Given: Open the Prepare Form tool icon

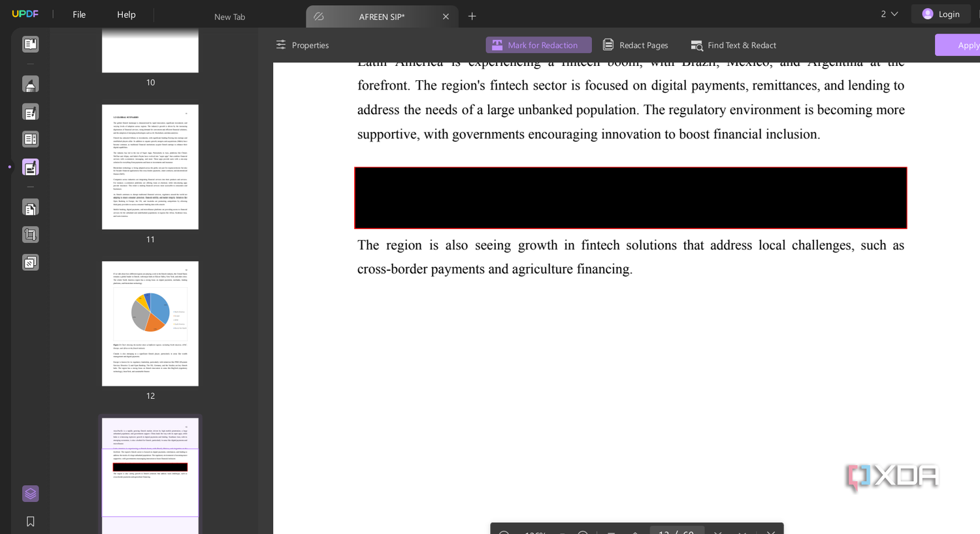Looking at the screenshot, I should (x=30, y=139).
